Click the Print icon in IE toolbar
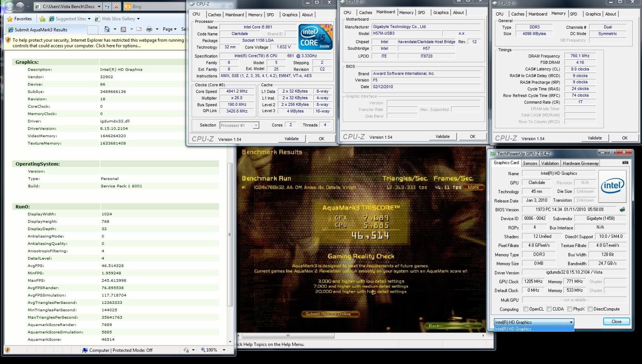Image resolution: width=642 pixels, height=364 pixels. [149, 29]
